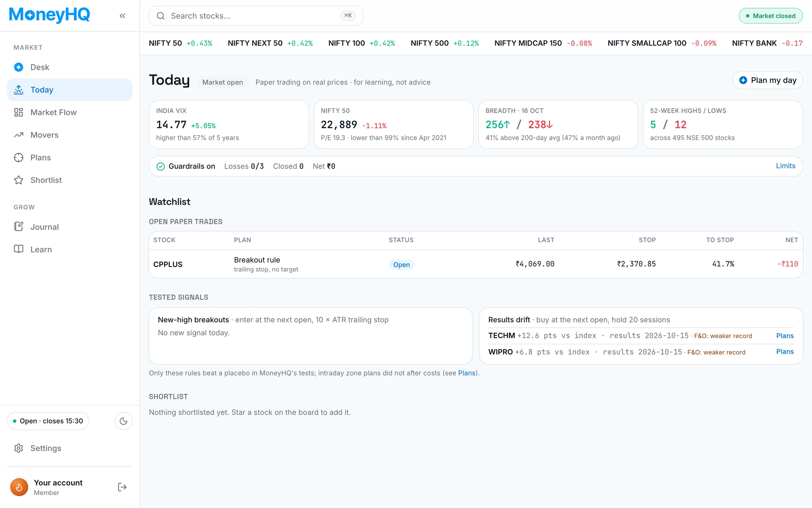The image size is (812, 508).
Task: Click the TECHM ticker in Results drift
Action: click(x=501, y=336)
